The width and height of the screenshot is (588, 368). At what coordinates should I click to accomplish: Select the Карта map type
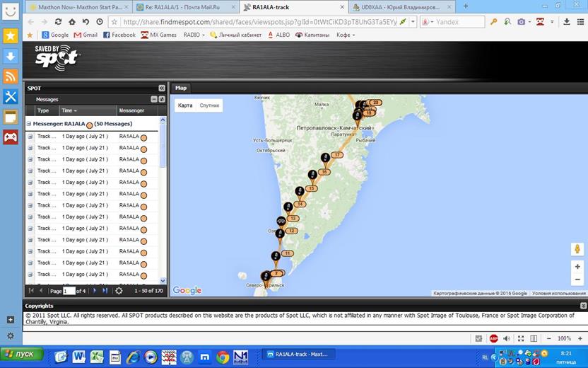[x=185, y=105]
